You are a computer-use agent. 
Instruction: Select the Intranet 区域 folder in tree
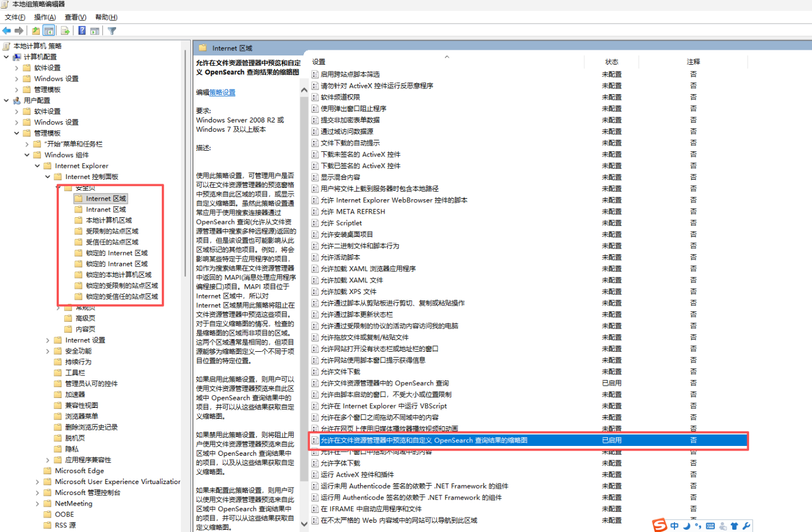[x=106, y=210]
